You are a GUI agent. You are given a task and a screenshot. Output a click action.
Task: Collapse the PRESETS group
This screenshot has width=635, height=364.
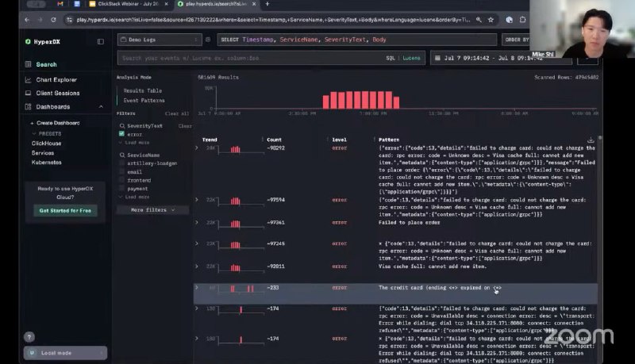pyautogui.click(x=47, y=133)
